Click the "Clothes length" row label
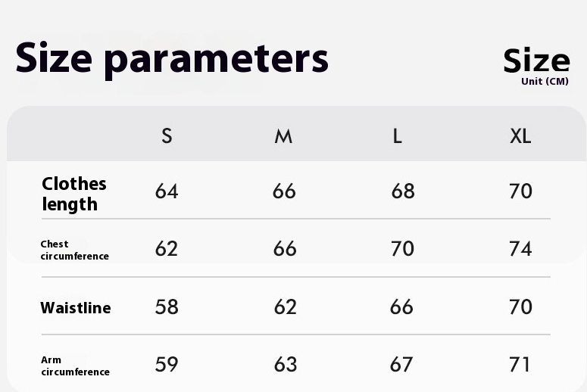Image resolution: width=587 pixels, height=392 pixels. click(74, 194)
